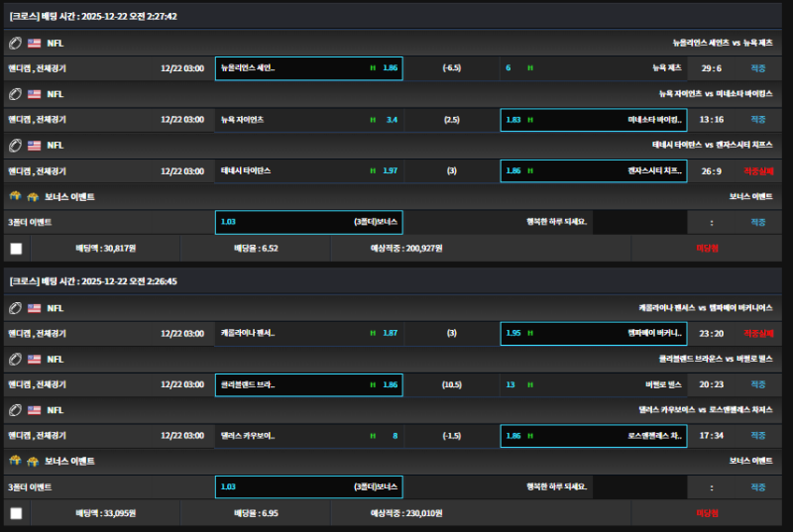Click the 탬파베이 버커니어스 1.95 odds box
Image resolution: width=793 pixels, height=532 pixels.
click(x=593, y=333)
